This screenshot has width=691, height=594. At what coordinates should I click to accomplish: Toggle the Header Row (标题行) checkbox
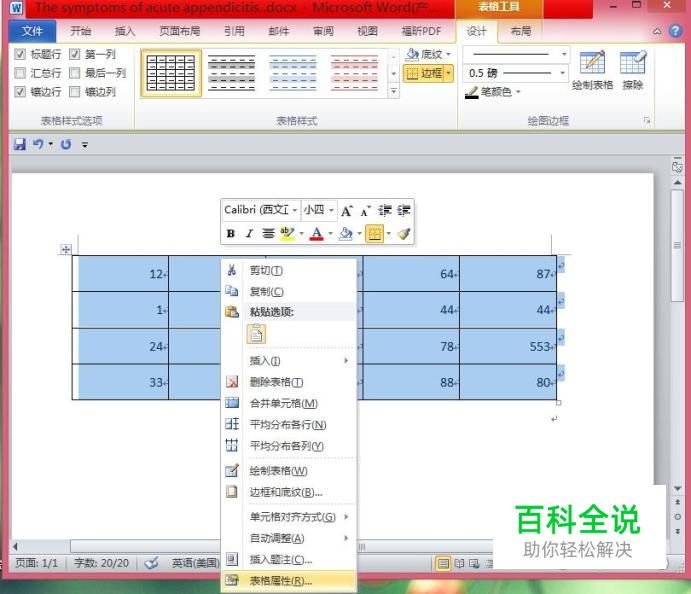click(20, 54)
